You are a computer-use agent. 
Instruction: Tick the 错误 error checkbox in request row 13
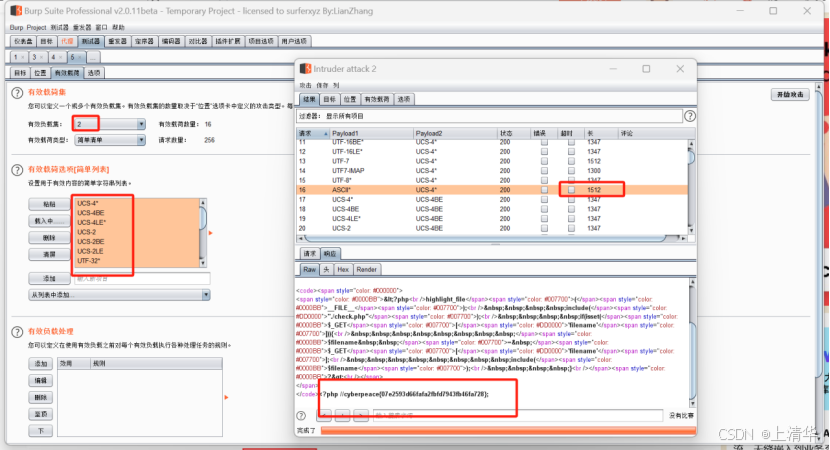[x=544, y=161]
